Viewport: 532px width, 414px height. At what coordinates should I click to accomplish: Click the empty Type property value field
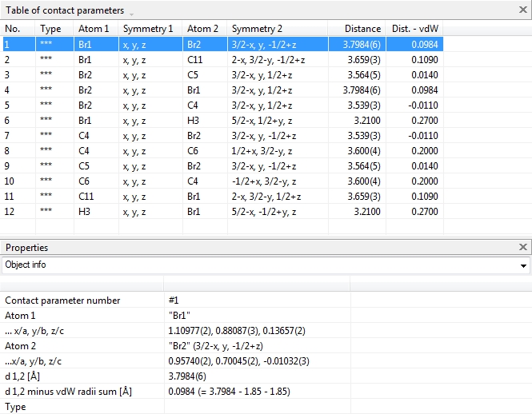click(x=256, y=407)
